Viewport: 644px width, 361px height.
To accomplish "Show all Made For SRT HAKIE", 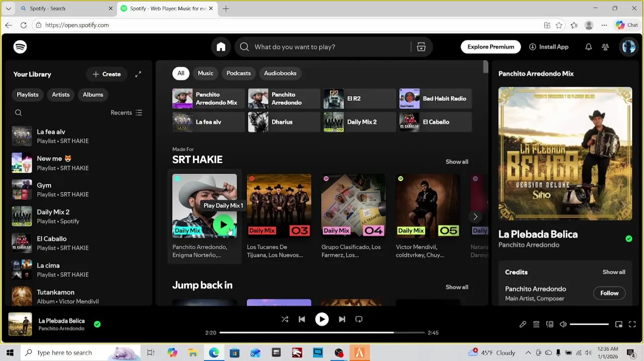I will (457, 162).
